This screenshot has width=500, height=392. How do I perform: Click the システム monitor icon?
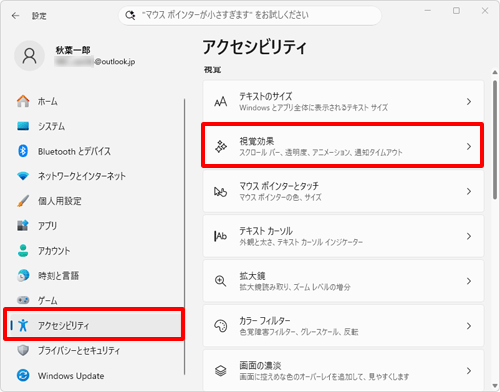point(23,126)
